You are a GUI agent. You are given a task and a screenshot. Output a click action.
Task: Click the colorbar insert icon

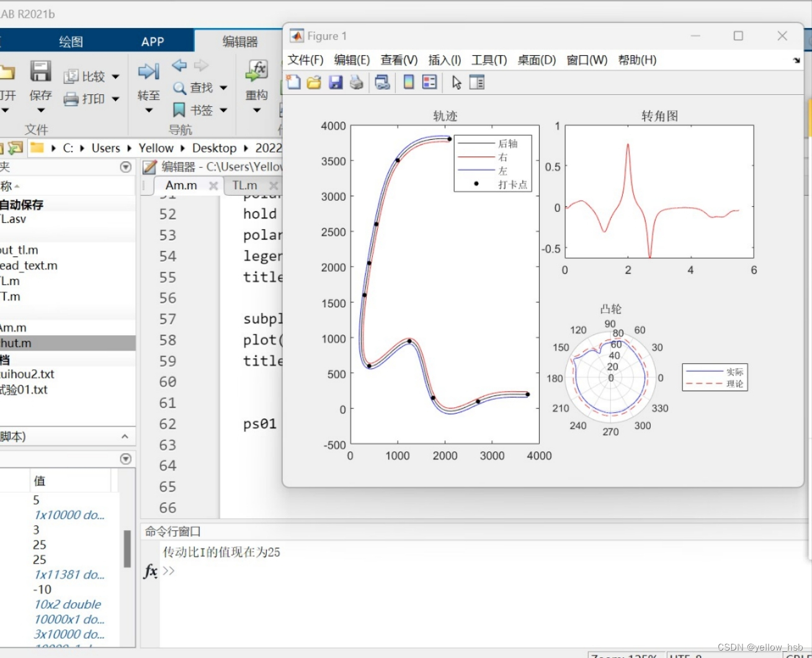click(408, 82)
